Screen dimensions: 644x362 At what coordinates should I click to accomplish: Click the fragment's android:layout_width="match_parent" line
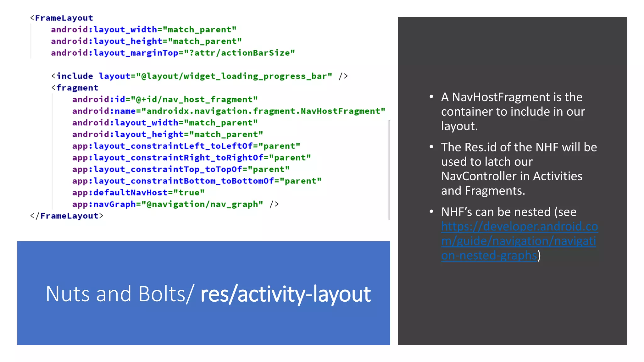(165, 123)
